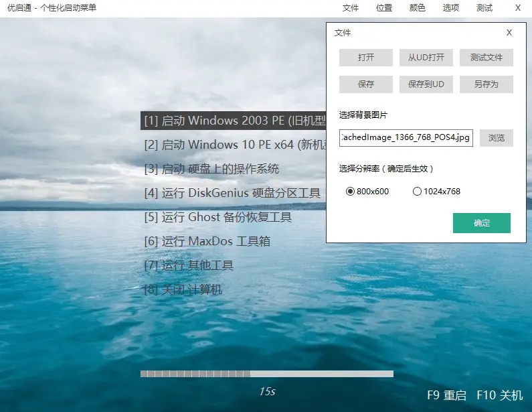Select the 1024x768 resolution option
The image size is (532, 412).
click(417, 192)
